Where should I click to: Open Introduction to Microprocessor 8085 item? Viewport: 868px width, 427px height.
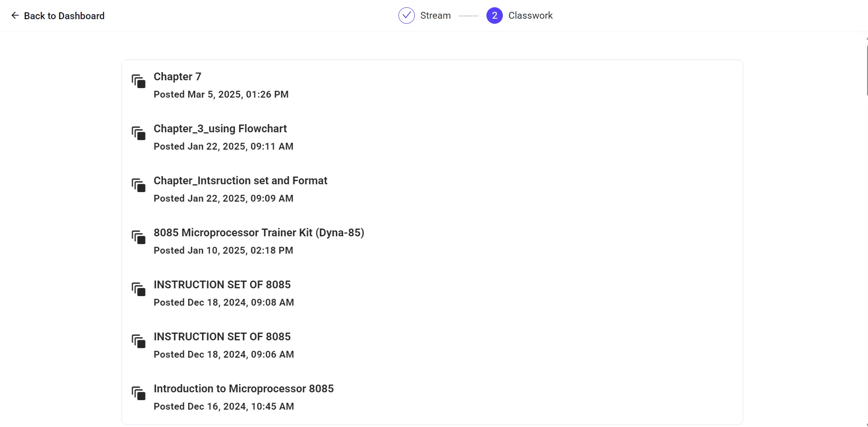tap(243, 389)
